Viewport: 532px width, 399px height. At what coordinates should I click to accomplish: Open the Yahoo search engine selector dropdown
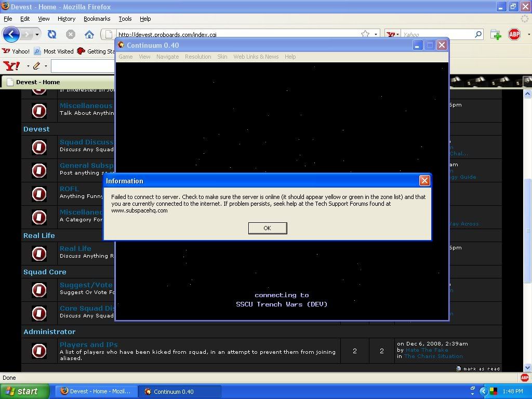393,34
